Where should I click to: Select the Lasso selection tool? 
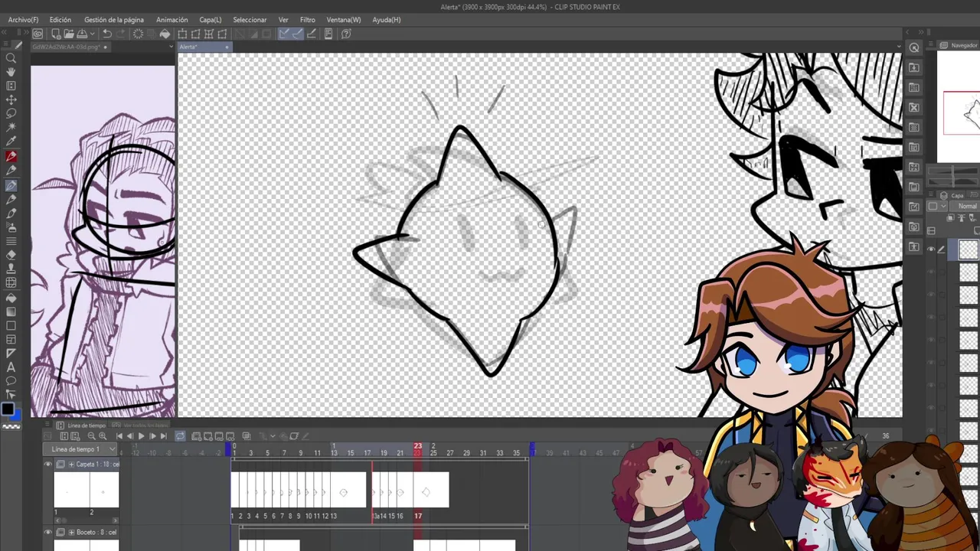(11, 113)
